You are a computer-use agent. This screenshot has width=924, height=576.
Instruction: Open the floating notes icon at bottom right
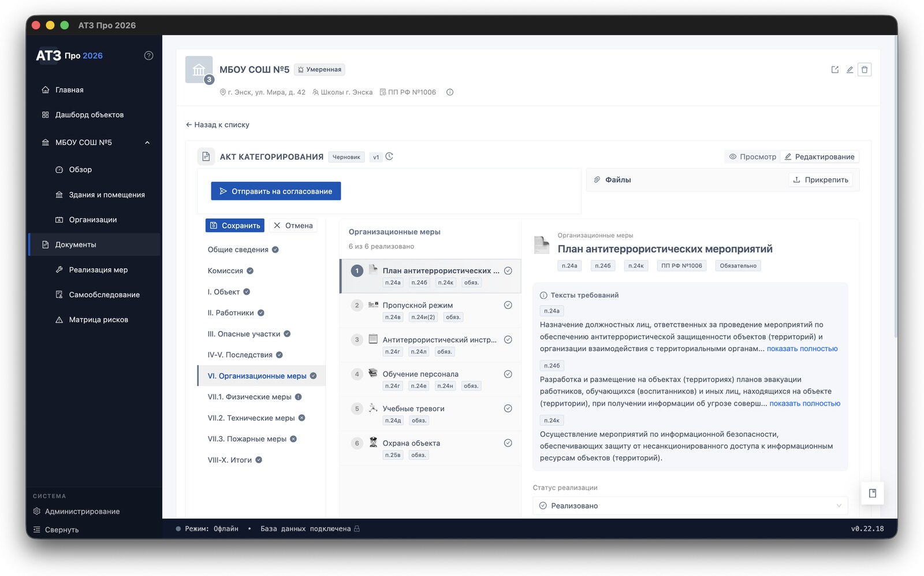(872, 493)
